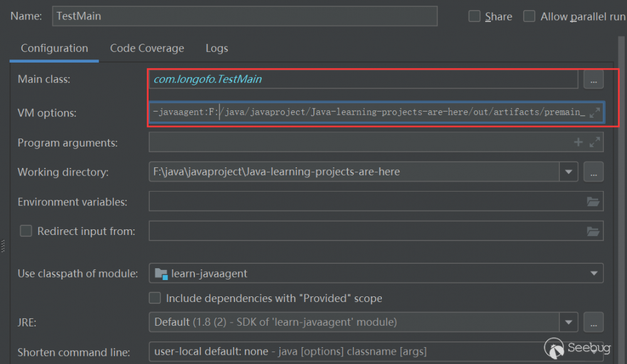Enable Include dependencies with Provided scope

pyautogui.click(x=155, y=298)
